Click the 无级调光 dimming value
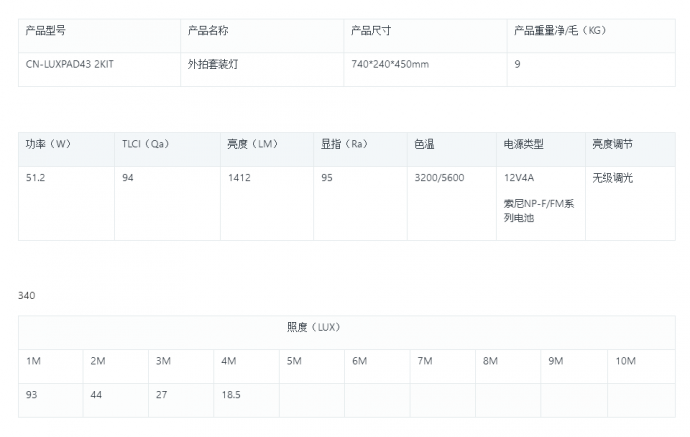The width and height of the screenshot is (690, 437). pos(612,178)
